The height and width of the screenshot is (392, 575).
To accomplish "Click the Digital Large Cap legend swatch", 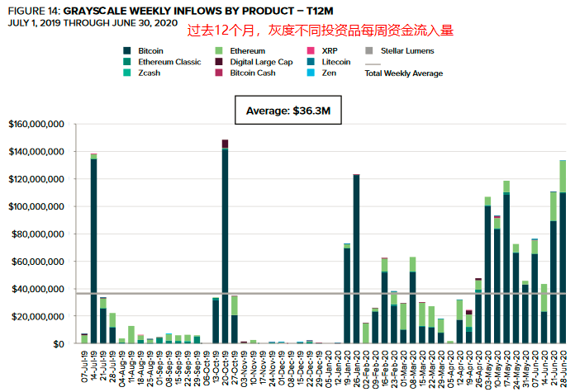I will pyautogui.click(x=219, y=62).
